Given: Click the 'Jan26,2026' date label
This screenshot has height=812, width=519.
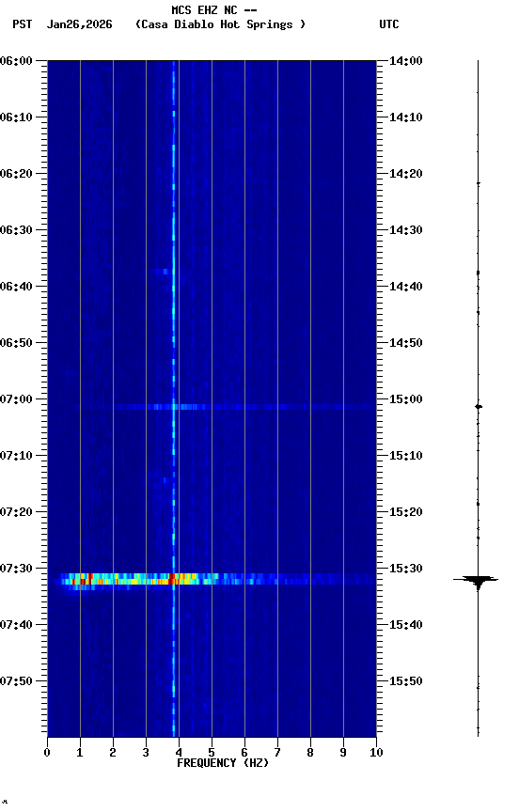Looking at the screenshot, I should pyautogui.click(x=79, y=24).
